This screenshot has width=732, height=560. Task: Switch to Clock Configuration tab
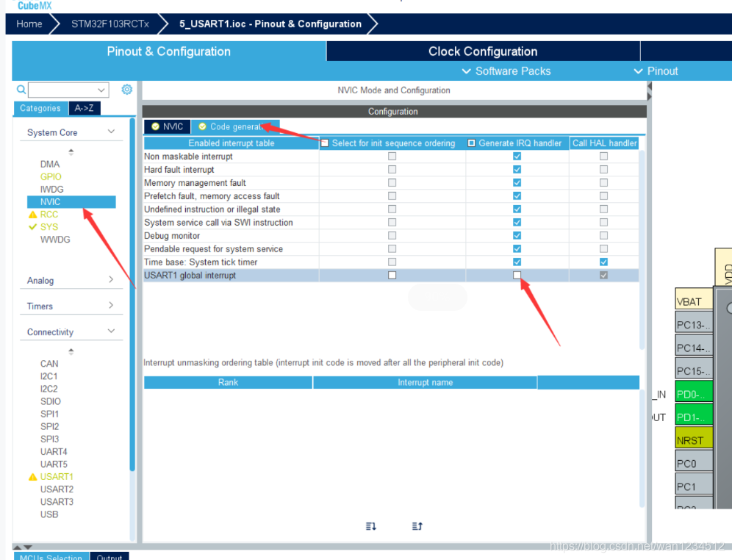(x=483, y=51)
